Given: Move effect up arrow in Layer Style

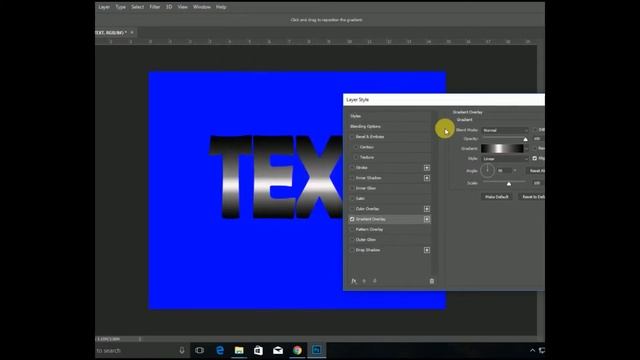Looking at the screenshot, I should (364, 281).
